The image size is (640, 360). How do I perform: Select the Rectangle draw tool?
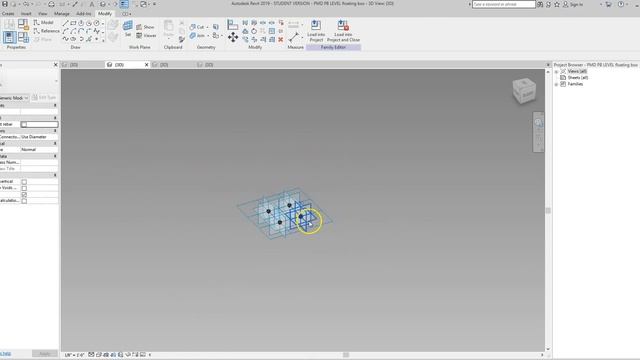73,23
